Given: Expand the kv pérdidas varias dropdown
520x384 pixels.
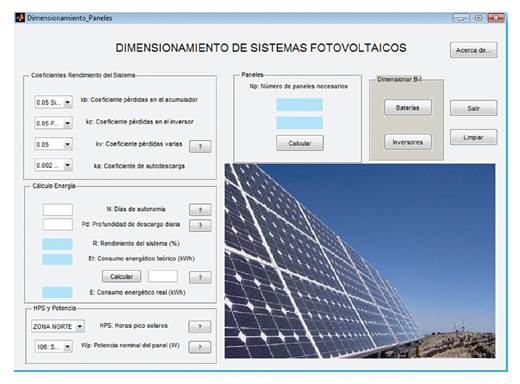Looking at the screenshot, I should coord(68,144).
